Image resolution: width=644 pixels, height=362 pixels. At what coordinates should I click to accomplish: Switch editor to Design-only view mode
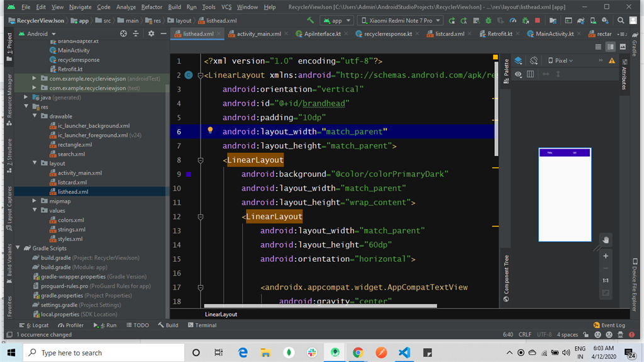tap(623, 47)
